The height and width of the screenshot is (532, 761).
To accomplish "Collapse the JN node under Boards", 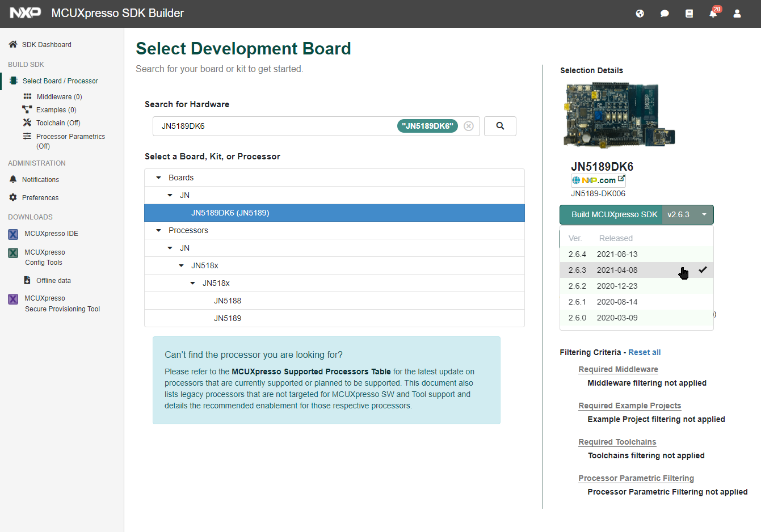I will click(x=170, y=195).
